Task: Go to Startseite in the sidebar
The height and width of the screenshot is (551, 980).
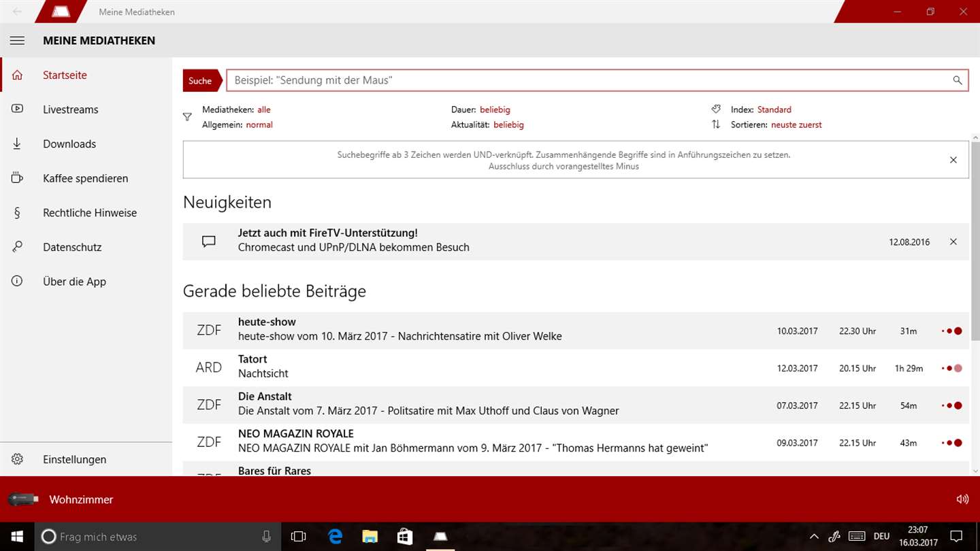Action: (86, 76)
